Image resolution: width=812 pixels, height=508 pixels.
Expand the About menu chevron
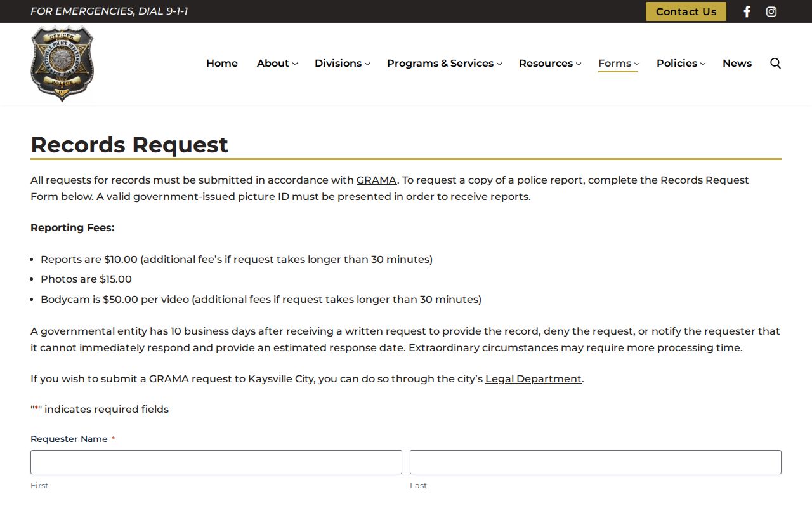295,63
